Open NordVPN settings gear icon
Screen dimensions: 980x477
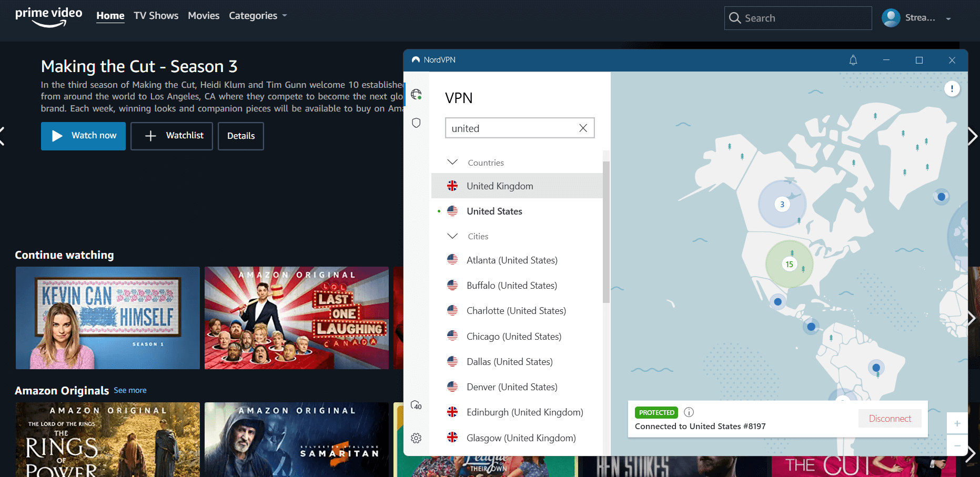tap(416, 438)
